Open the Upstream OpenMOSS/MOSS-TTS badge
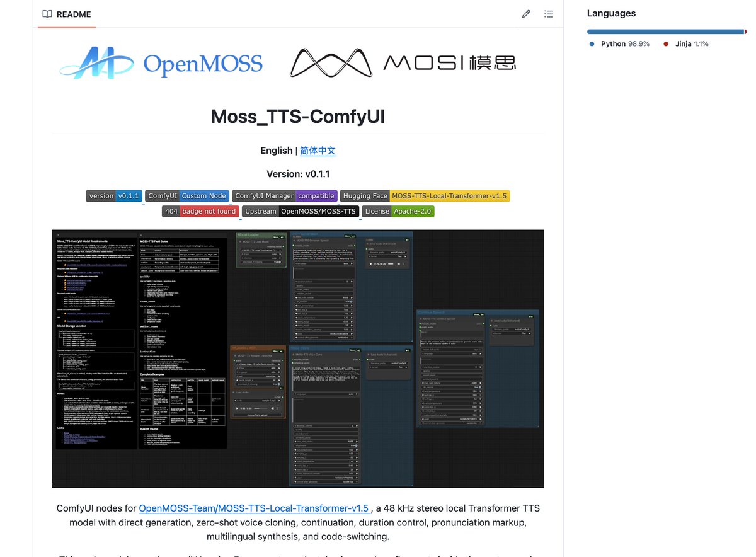The height and width of the screenshot is (557, 756). 300,211
